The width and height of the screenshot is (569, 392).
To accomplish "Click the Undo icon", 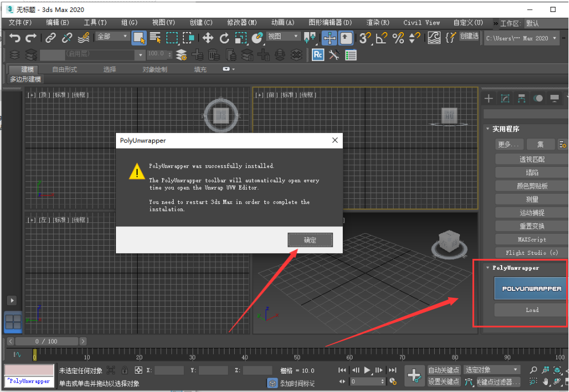I will 14,38.
